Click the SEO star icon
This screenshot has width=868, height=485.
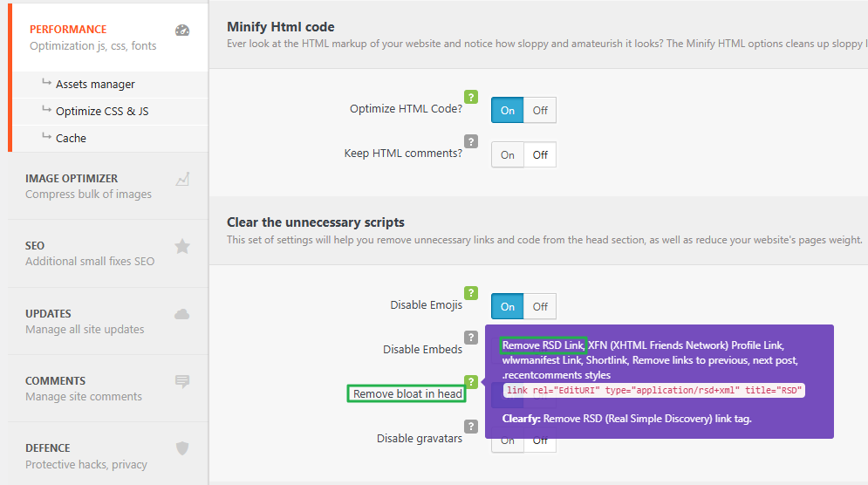point(182,246)
